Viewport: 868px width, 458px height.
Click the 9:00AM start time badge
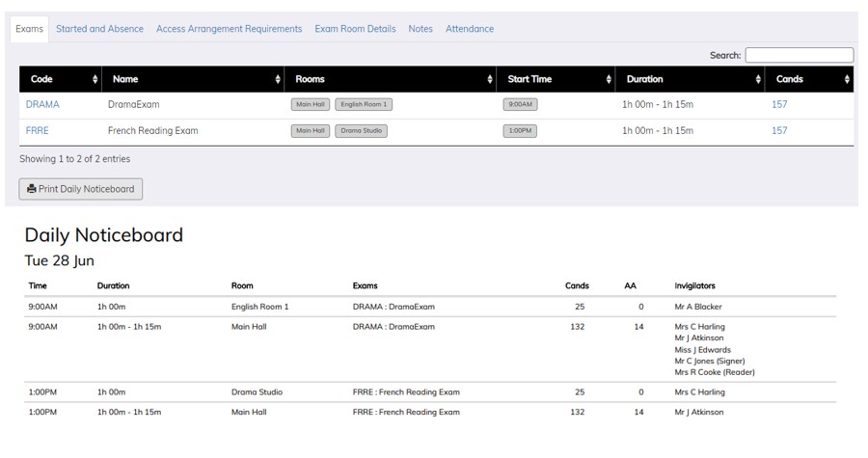point(520,104)
